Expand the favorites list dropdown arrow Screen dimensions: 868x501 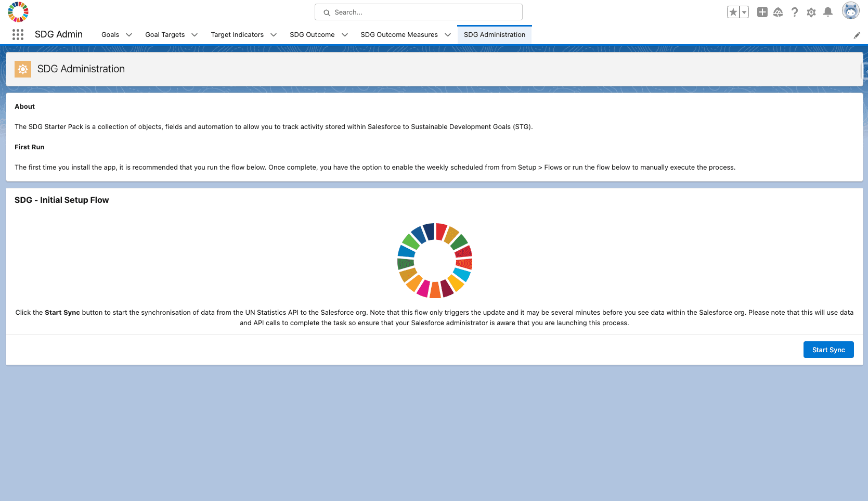point(744,12)
